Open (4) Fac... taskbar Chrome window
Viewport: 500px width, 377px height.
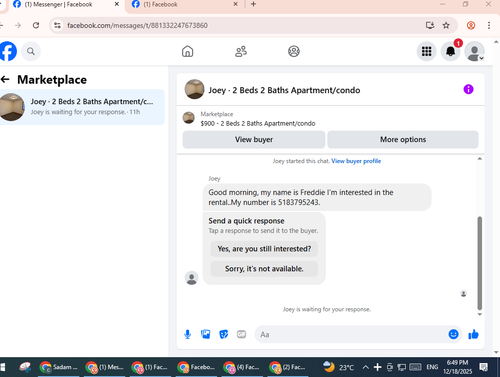pyautogui.click(x=242, y=367)
